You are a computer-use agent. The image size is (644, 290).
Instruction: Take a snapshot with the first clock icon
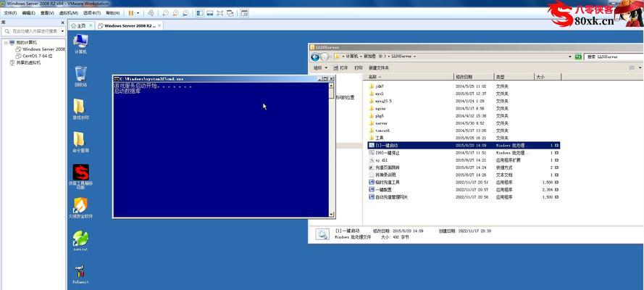click(x=165, y=13)
